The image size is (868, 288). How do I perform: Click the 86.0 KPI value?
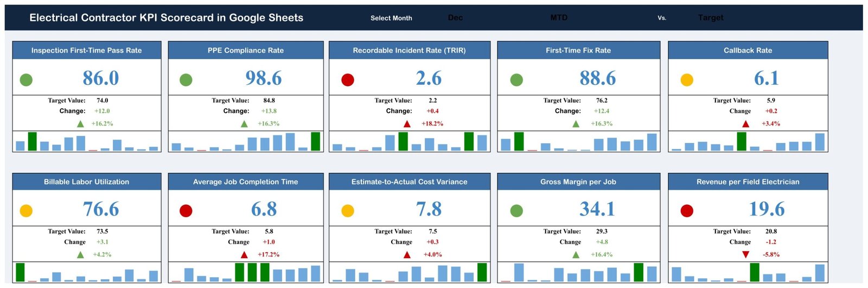(x=101, y=78)
